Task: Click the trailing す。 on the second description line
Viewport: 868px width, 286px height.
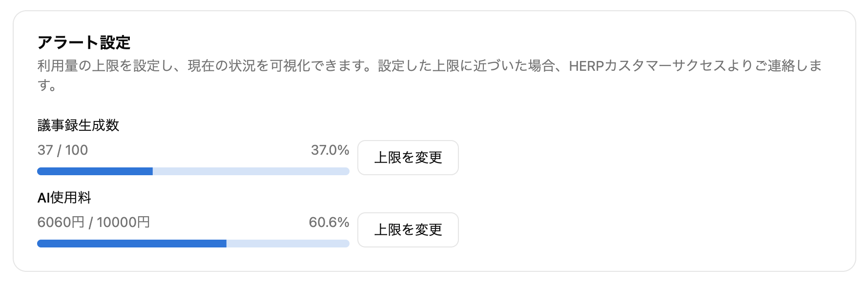Action: [47, 85]
